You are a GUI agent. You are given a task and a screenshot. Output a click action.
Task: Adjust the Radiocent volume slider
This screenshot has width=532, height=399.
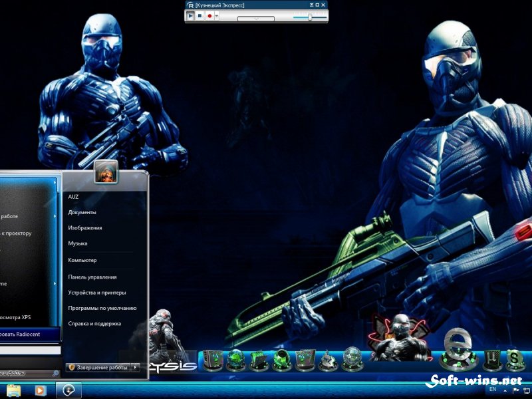[310, 17]
